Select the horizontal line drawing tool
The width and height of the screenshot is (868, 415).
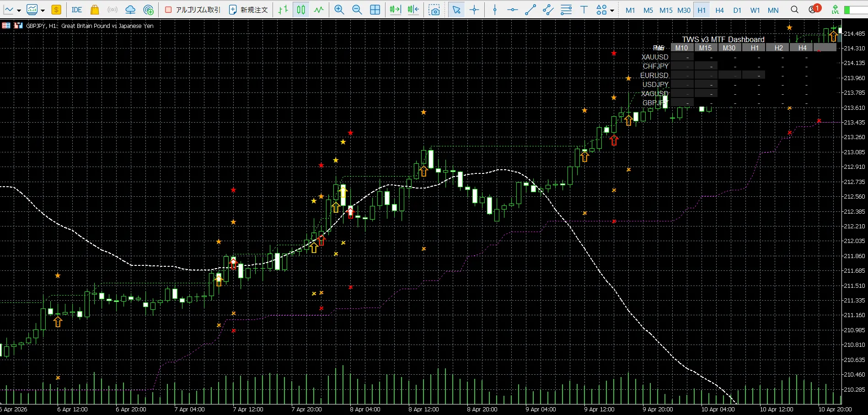coord(513,10)
